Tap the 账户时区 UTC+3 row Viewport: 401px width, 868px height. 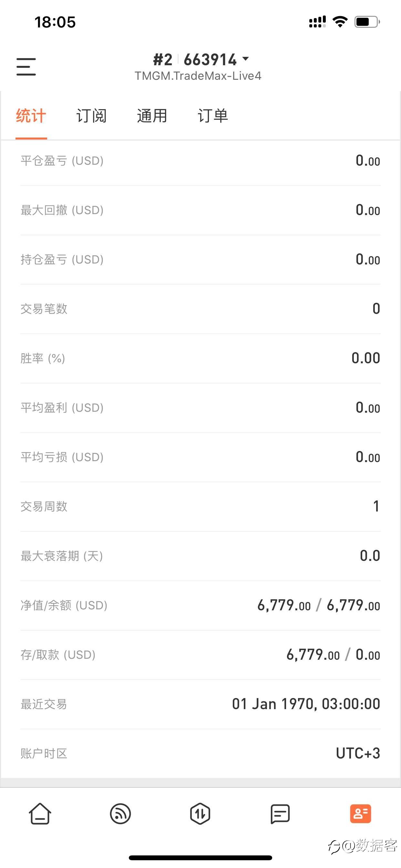200,753
